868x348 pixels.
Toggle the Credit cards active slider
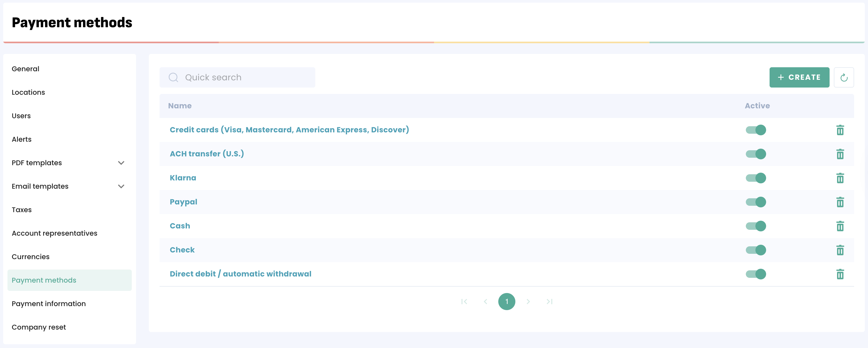click(x=756, y=130)
